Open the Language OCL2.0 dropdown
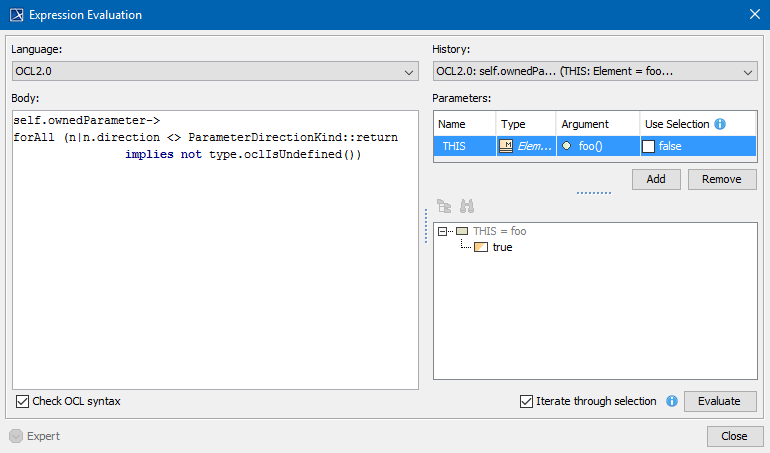This screenshot has height=453, width=770. (x=215, y=71)
